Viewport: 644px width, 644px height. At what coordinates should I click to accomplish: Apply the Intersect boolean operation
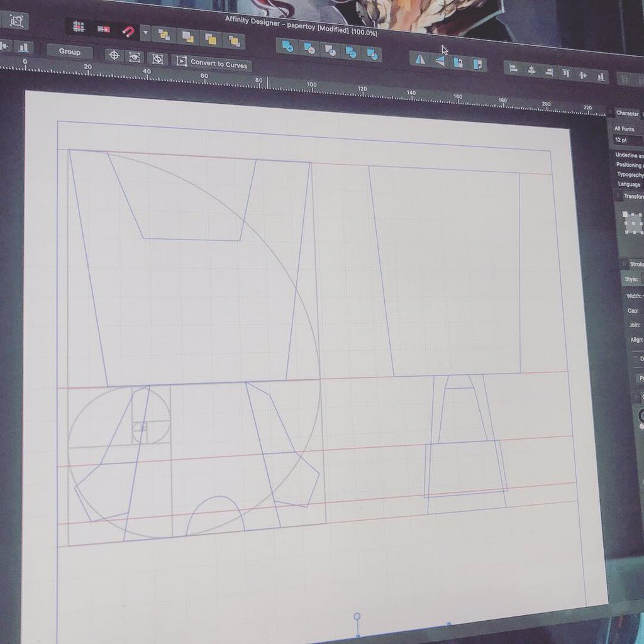[330, 51]
